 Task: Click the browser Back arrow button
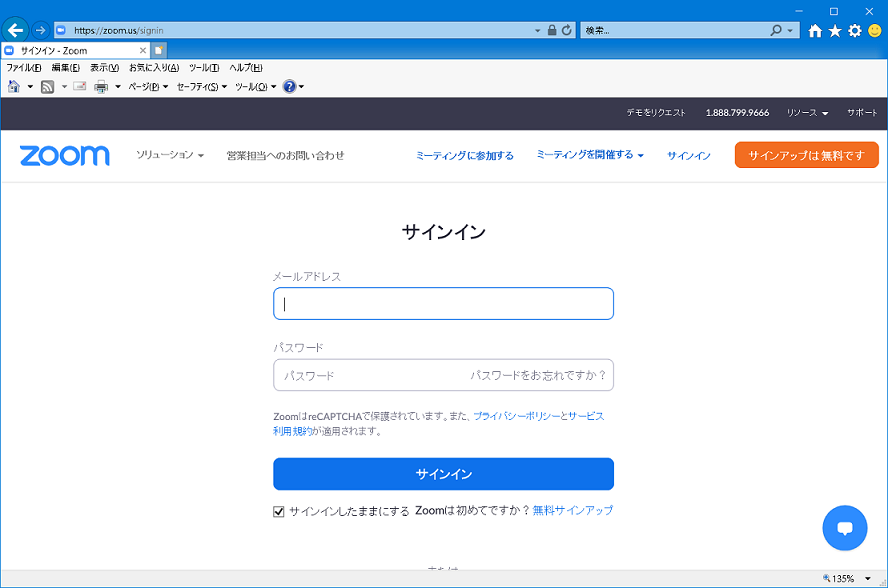point(15,30)
